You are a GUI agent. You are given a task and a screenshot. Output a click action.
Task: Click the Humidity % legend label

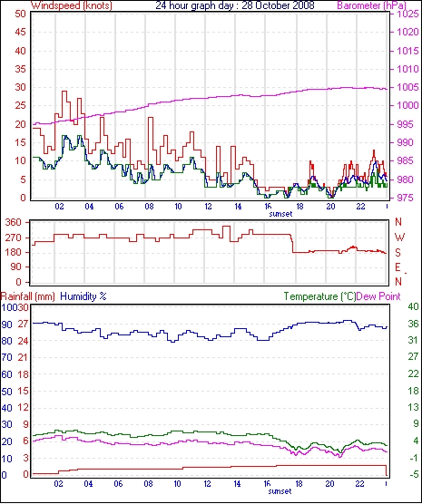click(83, 296)
